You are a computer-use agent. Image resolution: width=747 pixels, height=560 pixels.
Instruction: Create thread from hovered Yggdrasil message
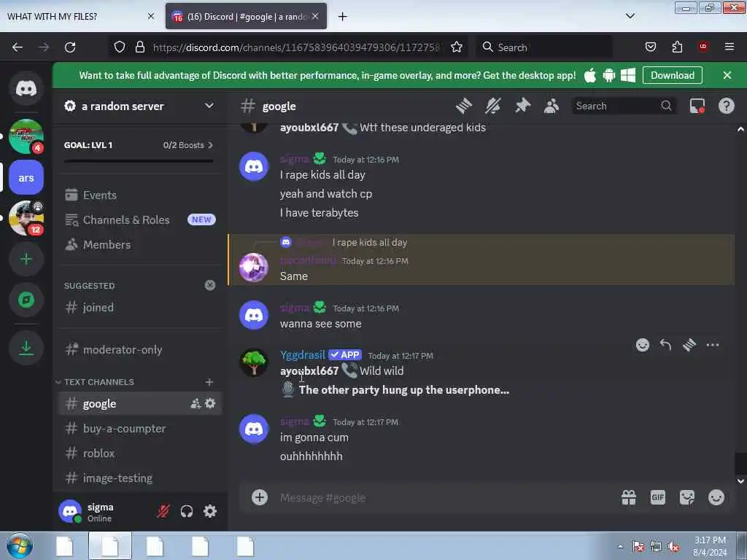[689, 345]
